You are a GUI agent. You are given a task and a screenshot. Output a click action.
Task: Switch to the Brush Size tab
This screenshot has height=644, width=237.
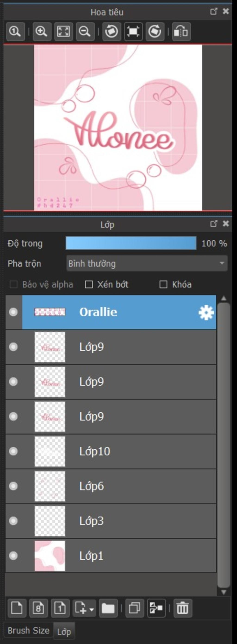(x=28, y=631)
